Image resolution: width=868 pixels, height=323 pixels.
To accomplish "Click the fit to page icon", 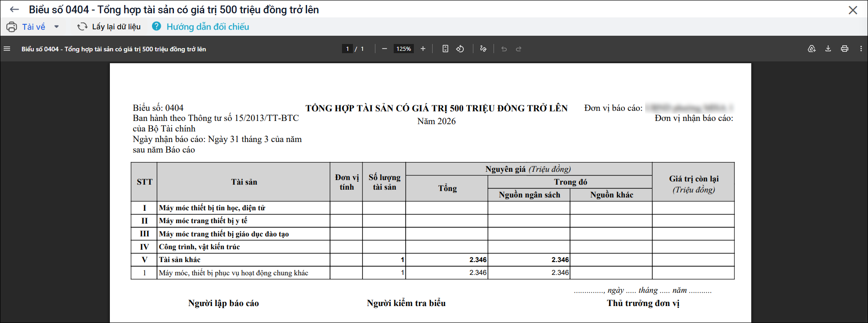I will pyautogui.click(x=445, y=49).
